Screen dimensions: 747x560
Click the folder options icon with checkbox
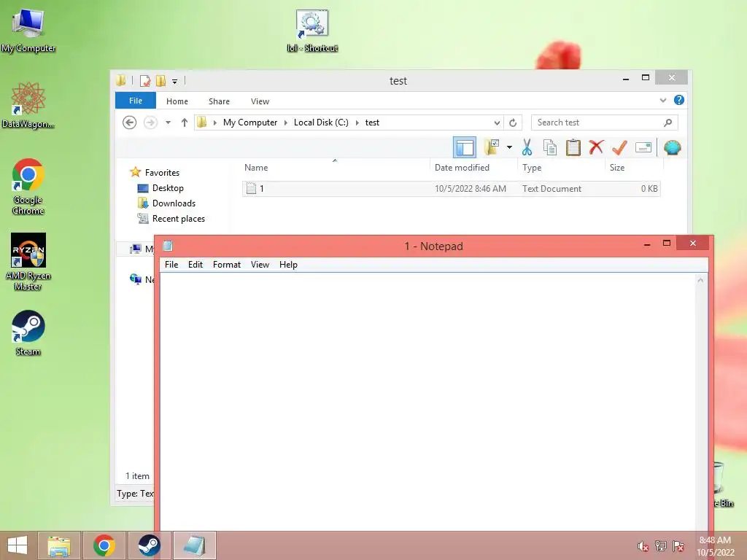point(492,147)
